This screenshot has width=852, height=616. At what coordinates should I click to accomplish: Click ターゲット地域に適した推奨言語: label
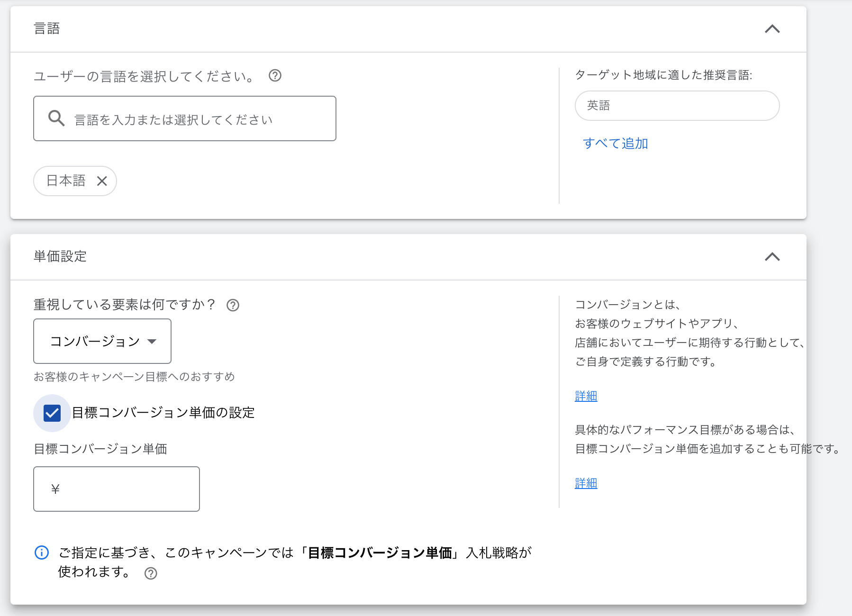click(x=663, y=75)
